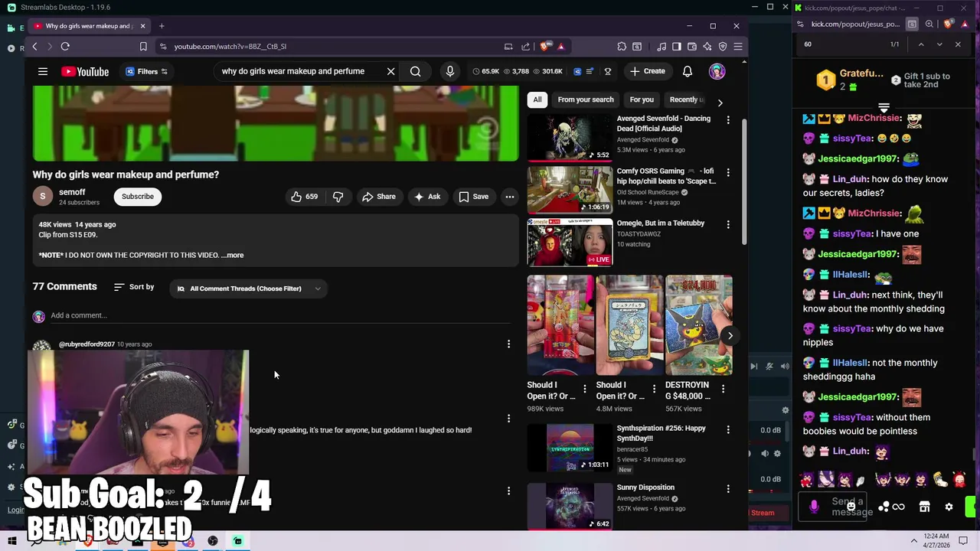
Task: Select the Recently uploaded chip
Action: tap(684, 99)
